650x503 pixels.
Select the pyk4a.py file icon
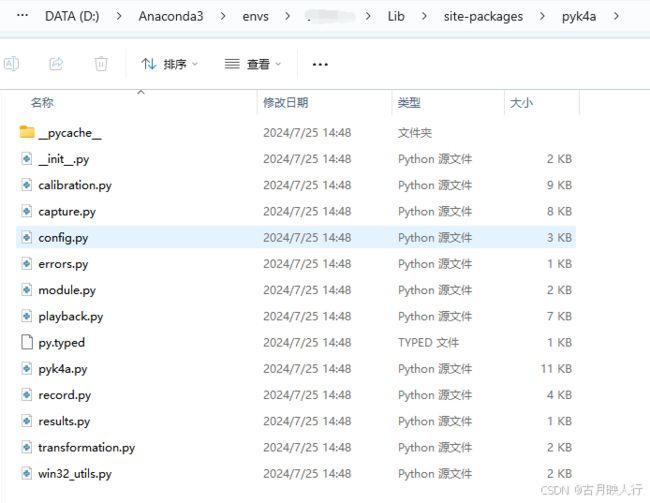[27, 368]
